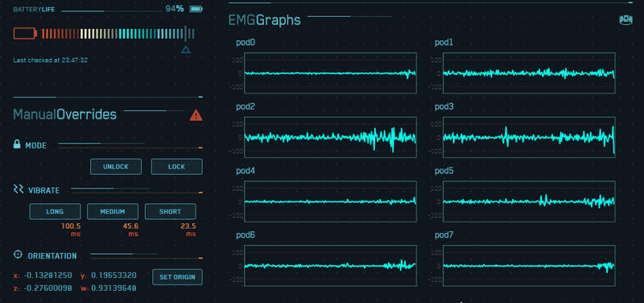Click the z value -0.27600098
The image size is (644, 303).
(x=48, y=288)
